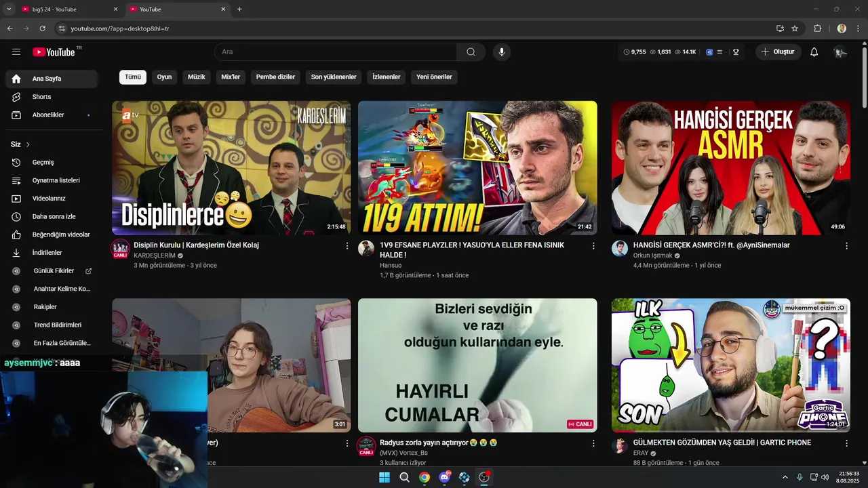Open options for GARTIC PHONE video

846,443
